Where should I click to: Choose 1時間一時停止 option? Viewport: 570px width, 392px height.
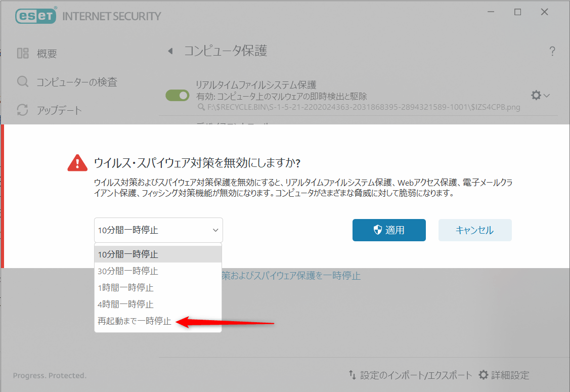point(125,288)
